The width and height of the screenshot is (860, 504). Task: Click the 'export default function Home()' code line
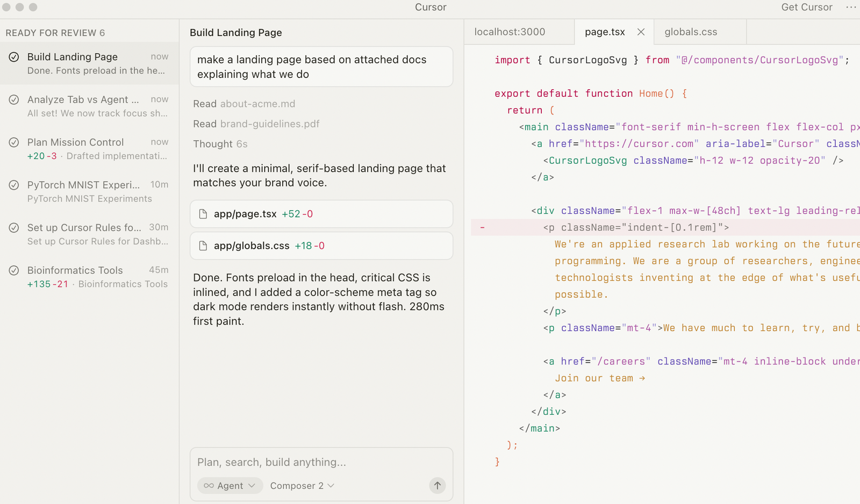coord(591,93)
